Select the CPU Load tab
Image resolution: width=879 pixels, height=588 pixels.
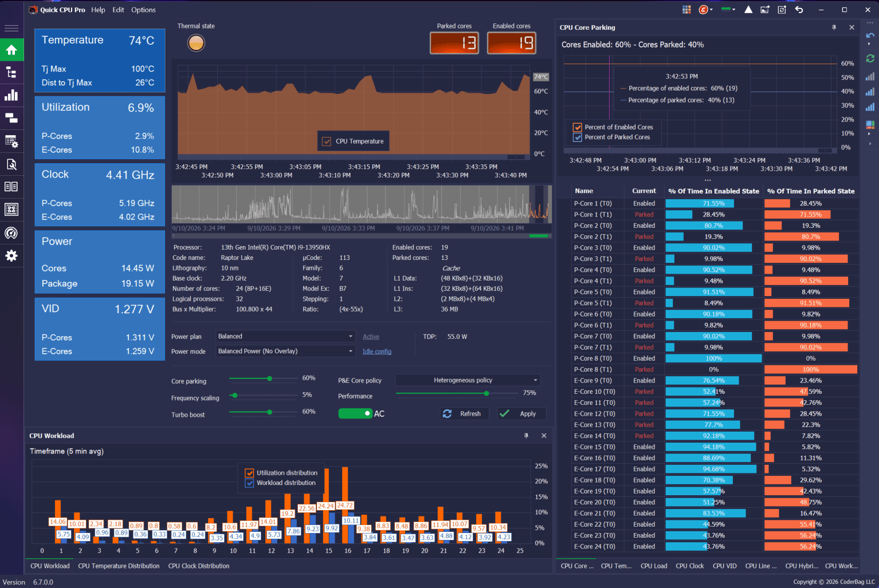pyautogui.click(x=654, y=566)
